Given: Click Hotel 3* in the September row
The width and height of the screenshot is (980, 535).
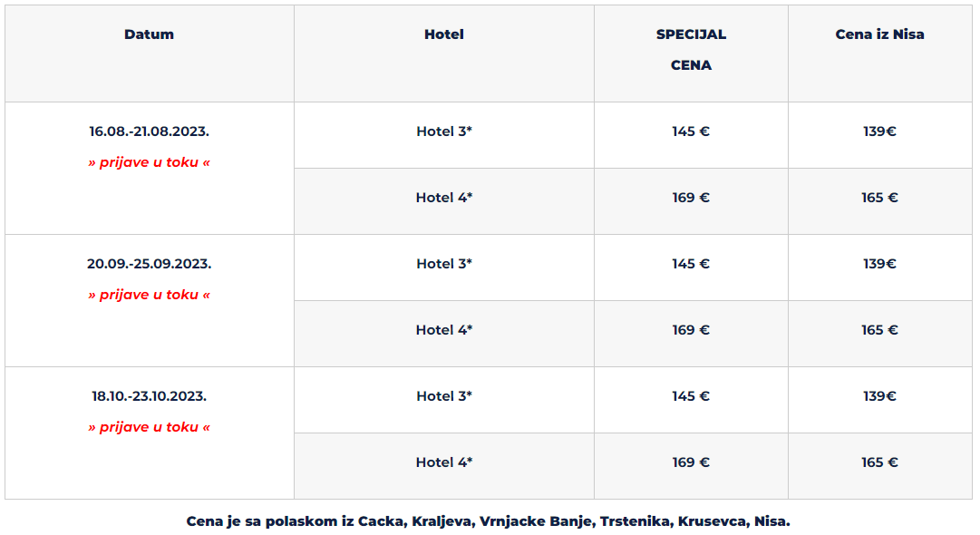Looking at the screenshot, I should pos(443,264).
